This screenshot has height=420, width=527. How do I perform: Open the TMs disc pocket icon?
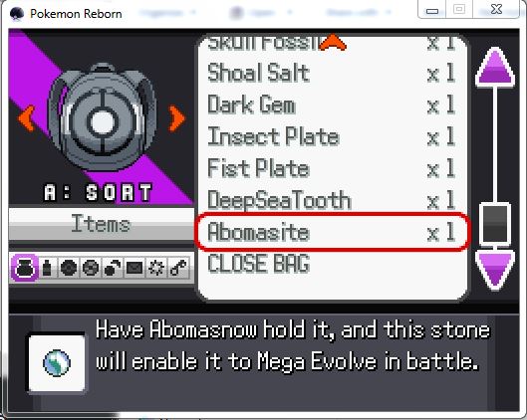(91, 268)
